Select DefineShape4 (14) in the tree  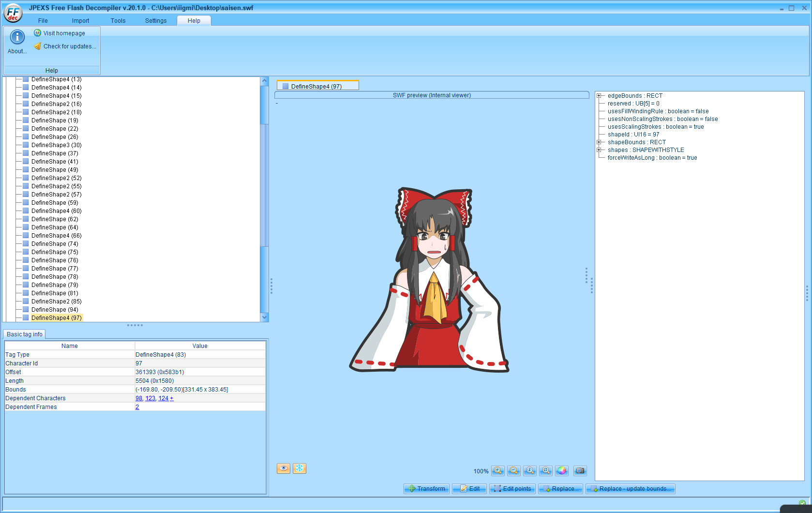(x=57, y=88)
